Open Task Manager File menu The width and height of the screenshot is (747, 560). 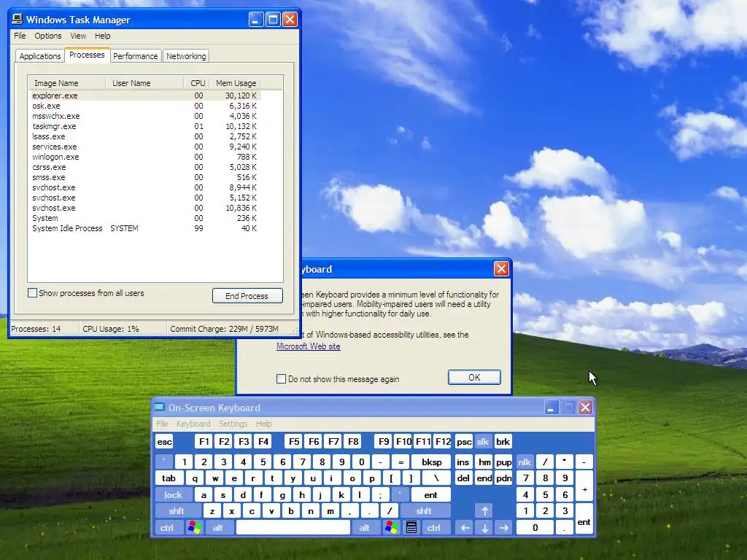click(x=20, y=36)
